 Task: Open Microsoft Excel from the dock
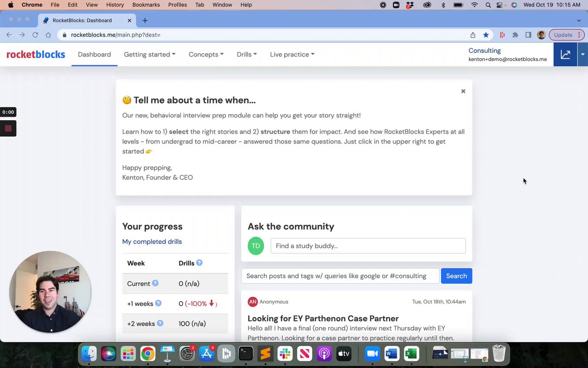(x=411, y=354)
